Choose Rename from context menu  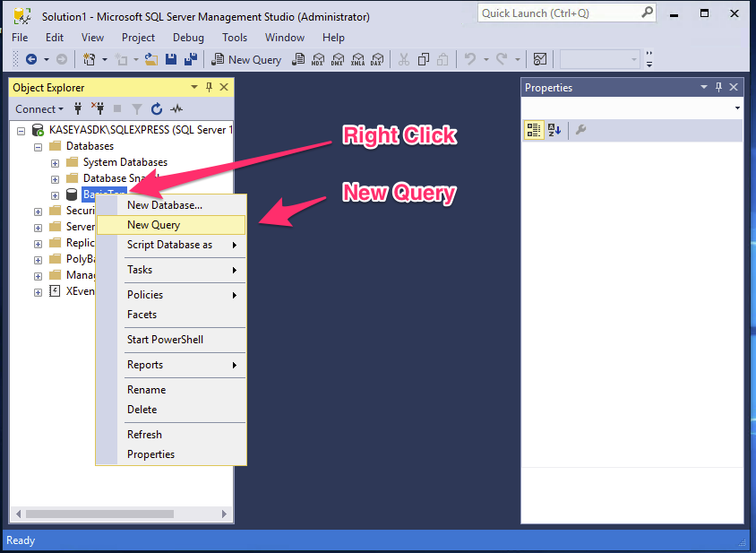pos(171,390)
